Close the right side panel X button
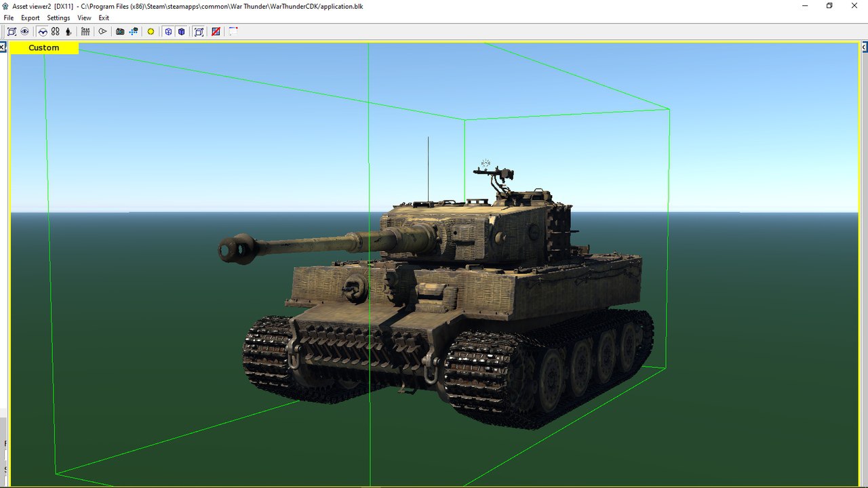This screenshot has width=868, height=488. coord(865,47)
